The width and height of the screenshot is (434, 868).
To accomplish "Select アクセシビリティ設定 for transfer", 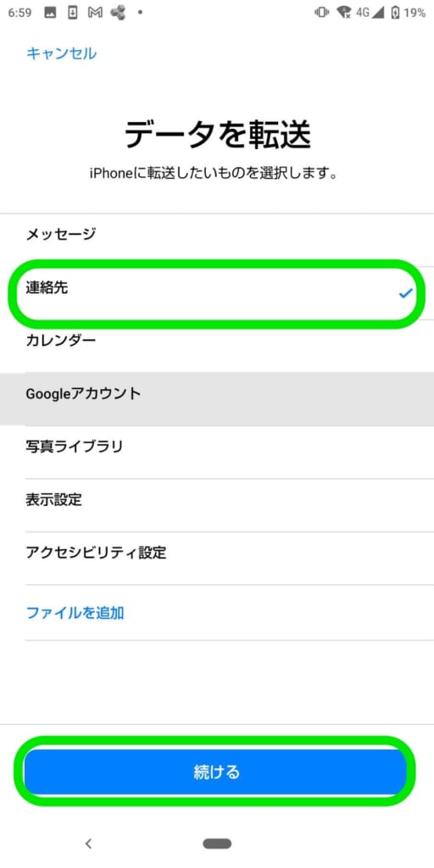I will [x=217, y=553].
